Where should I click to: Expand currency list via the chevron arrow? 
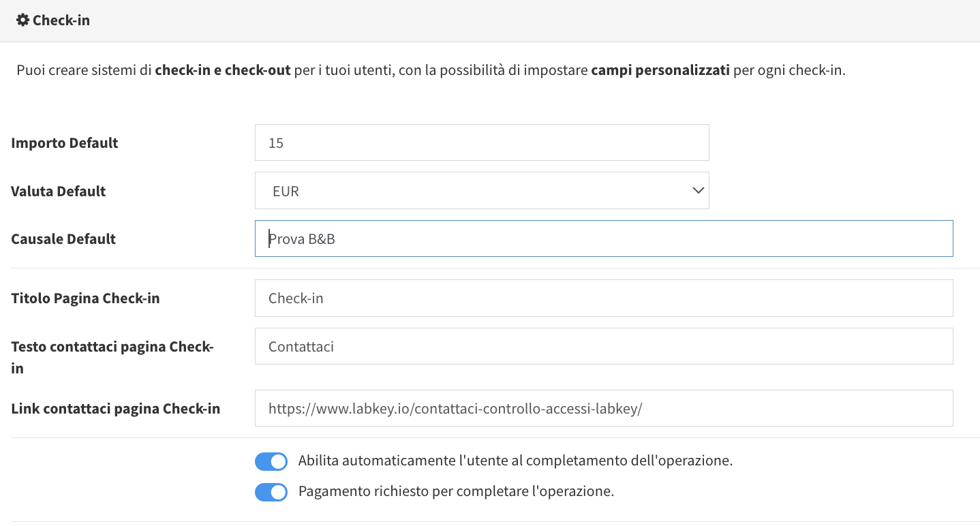tap(698, 191)
